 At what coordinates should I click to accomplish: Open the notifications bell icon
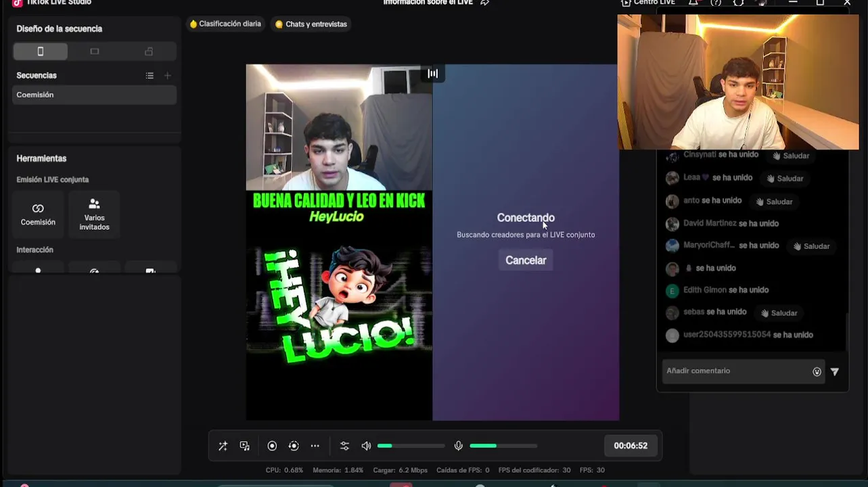point(693,3)
